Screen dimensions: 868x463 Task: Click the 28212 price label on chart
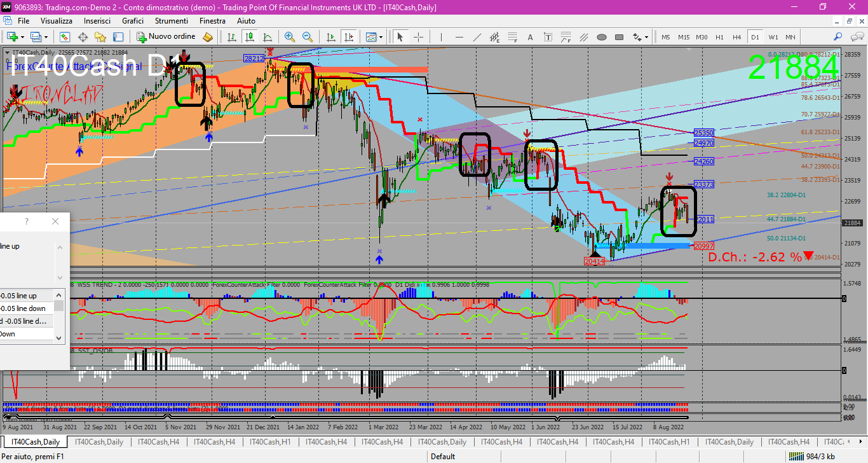tap(254, 58)
